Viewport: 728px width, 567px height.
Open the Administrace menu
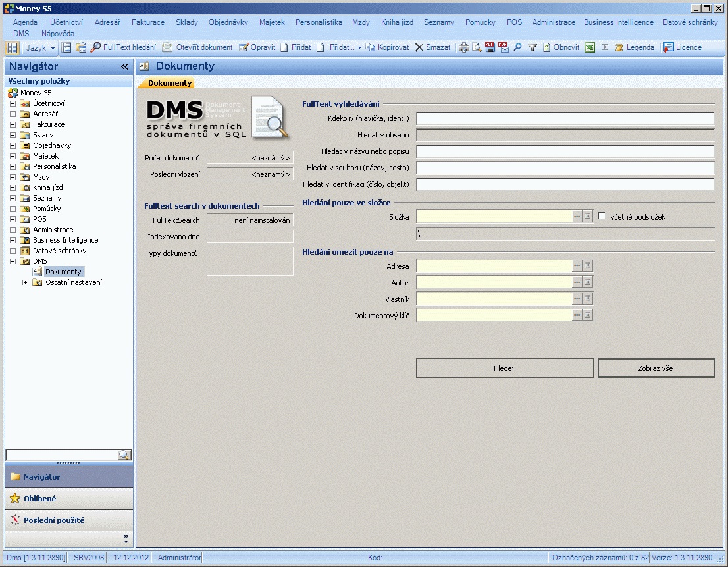pos(554,22)
